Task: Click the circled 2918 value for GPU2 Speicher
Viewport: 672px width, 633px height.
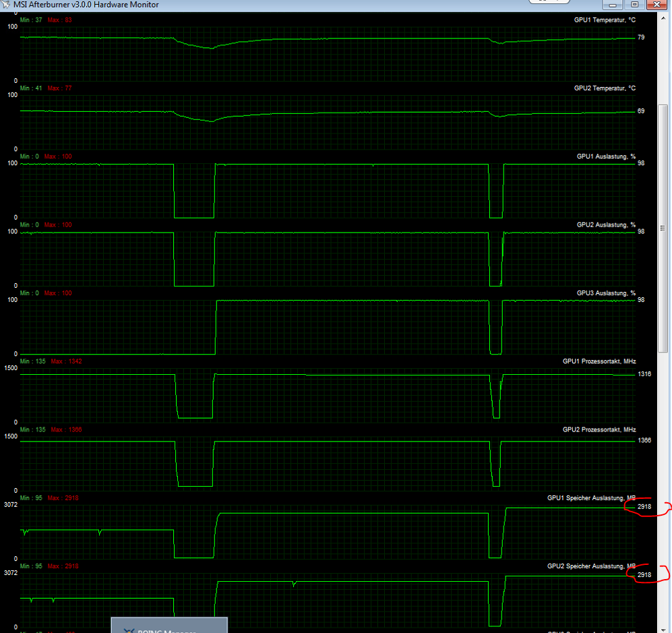Action: [x=644, y=575]
